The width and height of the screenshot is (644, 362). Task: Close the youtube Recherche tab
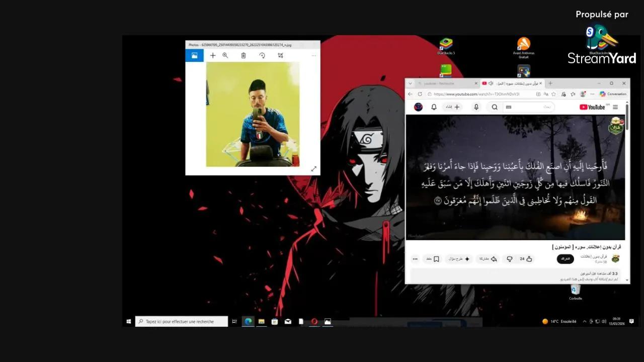pos(476,83)
